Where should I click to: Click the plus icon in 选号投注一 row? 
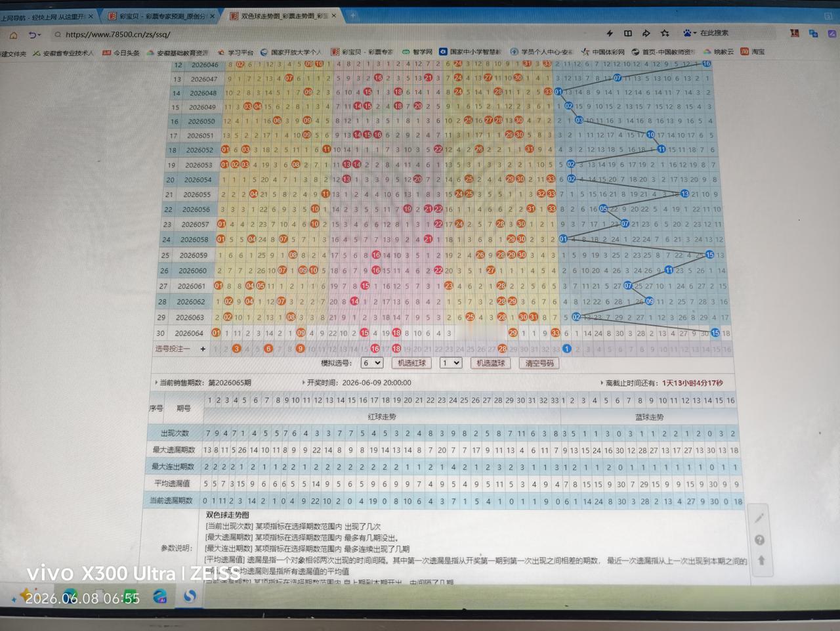(203, 349)
